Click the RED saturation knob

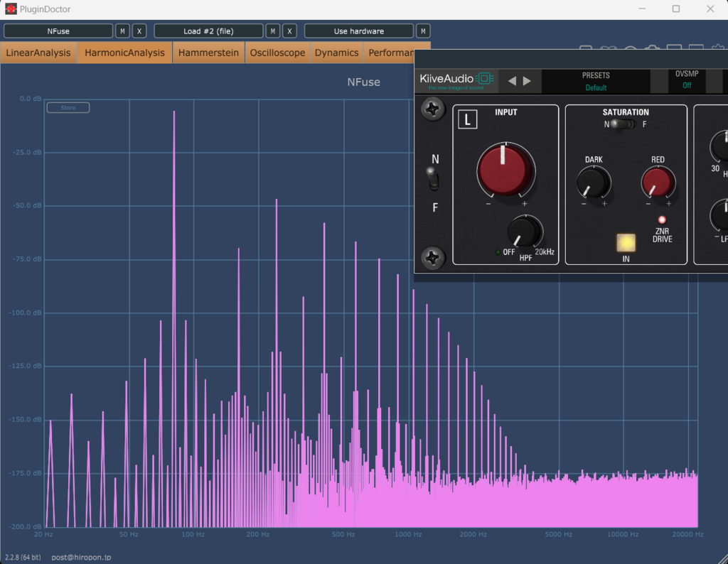pos(658,183)
